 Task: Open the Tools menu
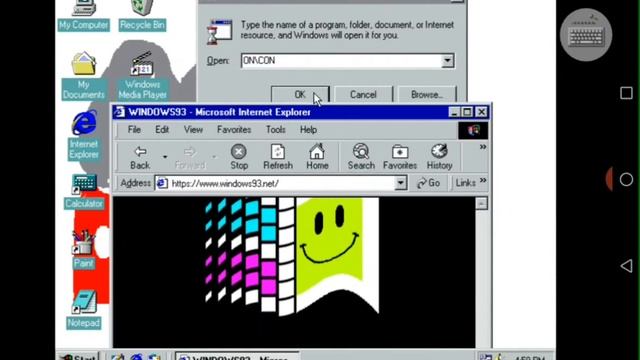tap(276, 130)
